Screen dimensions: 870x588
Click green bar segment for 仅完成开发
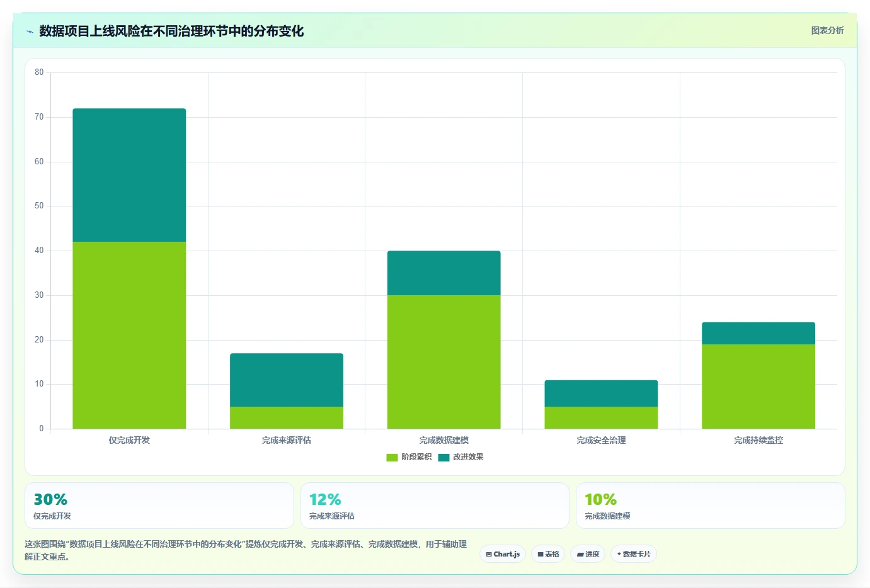click(129, 335)
